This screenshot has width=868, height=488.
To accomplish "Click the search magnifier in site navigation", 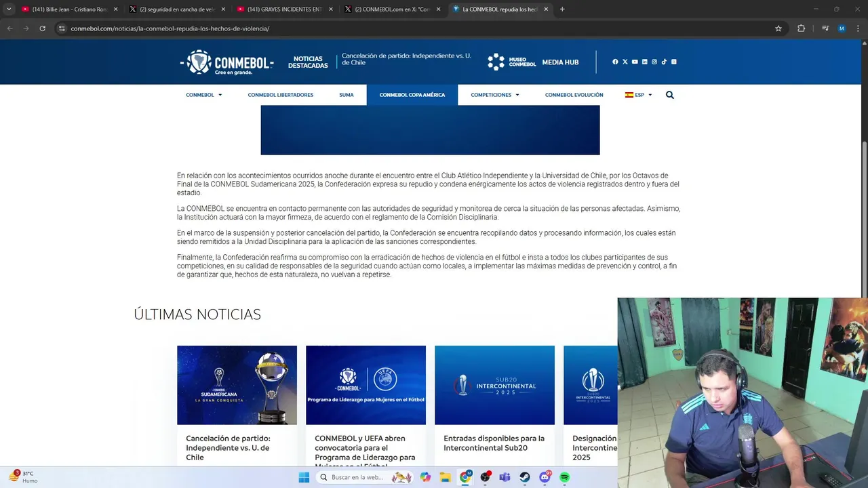I will (x=670, y=95).
